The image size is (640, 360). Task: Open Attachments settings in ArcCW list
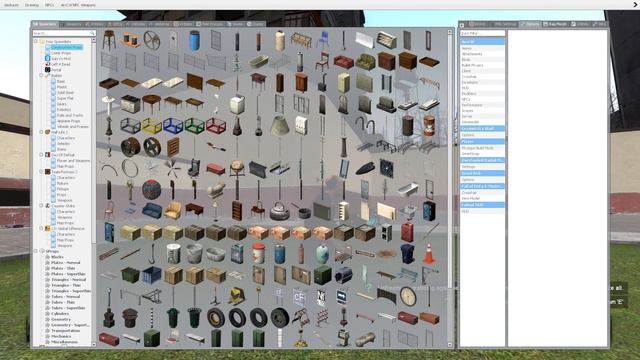[x=482, y=54]
